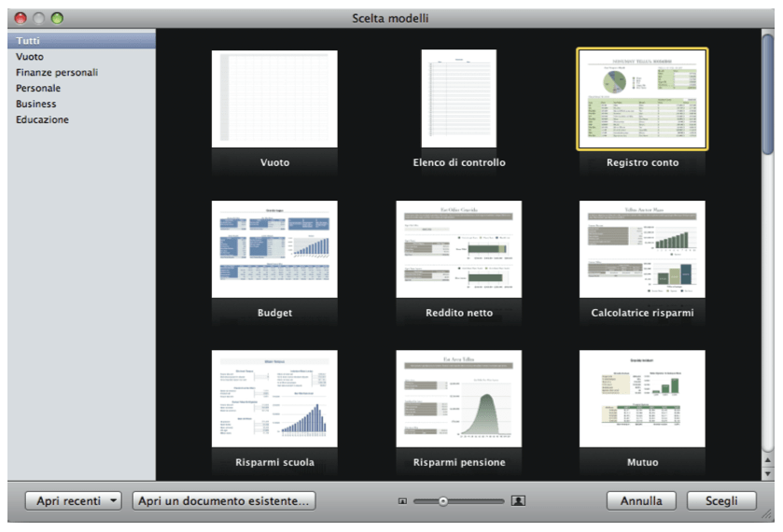Click the scroll down arrow of template list

pyautogui.click(x=768, y=473)
